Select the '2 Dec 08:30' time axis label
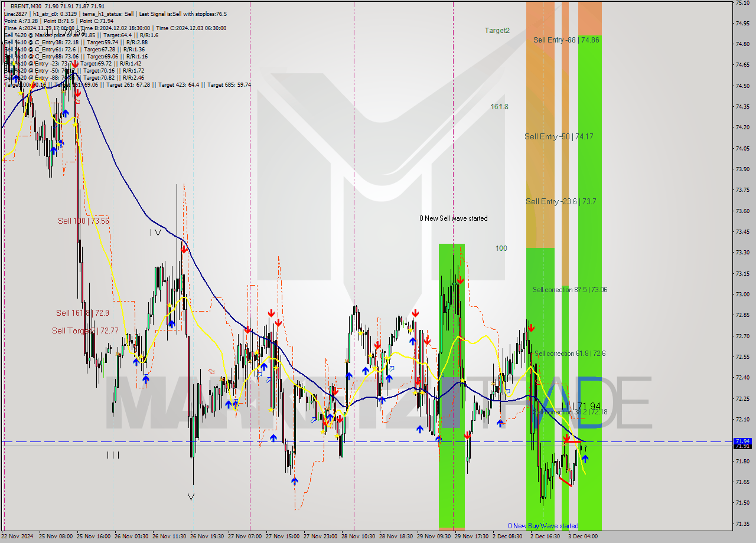 507,537
